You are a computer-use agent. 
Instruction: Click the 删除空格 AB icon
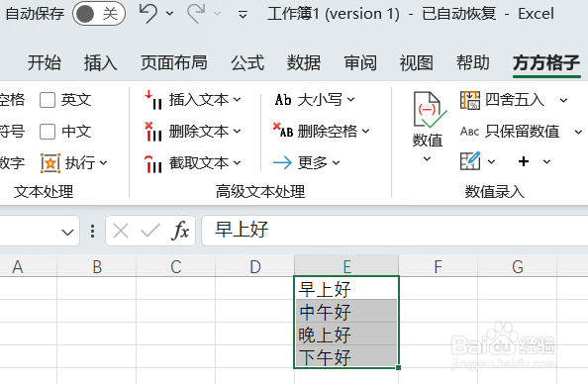coord(283,131)
